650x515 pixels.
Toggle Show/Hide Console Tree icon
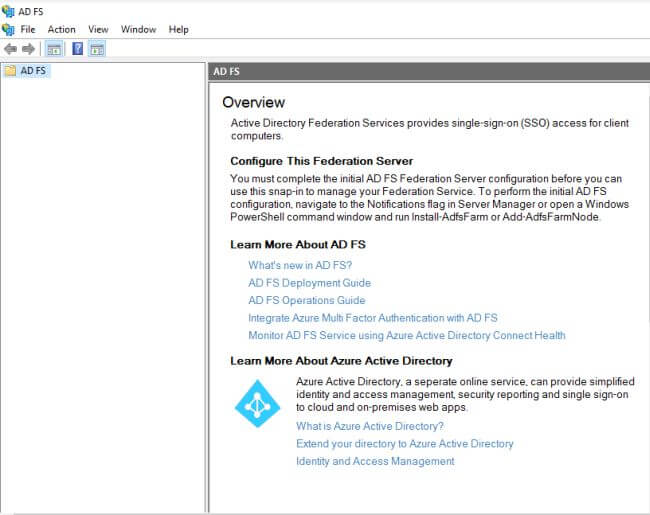tap(54, 49)
